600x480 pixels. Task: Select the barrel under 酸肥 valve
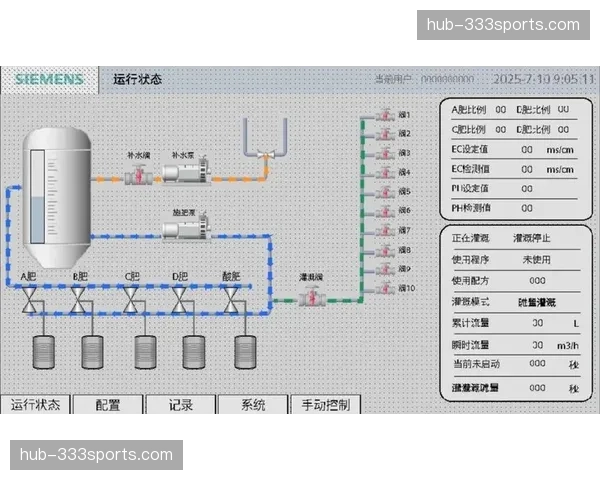(245, 352)
